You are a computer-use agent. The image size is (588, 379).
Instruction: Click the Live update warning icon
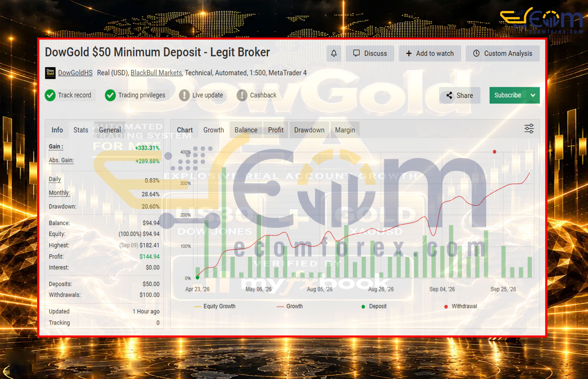[x=184, y=95]
